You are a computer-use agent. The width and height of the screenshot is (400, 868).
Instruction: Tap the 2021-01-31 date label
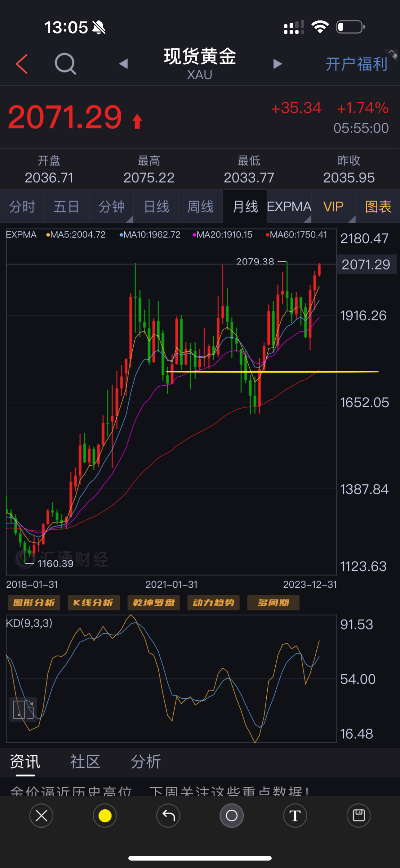point(171,585)
